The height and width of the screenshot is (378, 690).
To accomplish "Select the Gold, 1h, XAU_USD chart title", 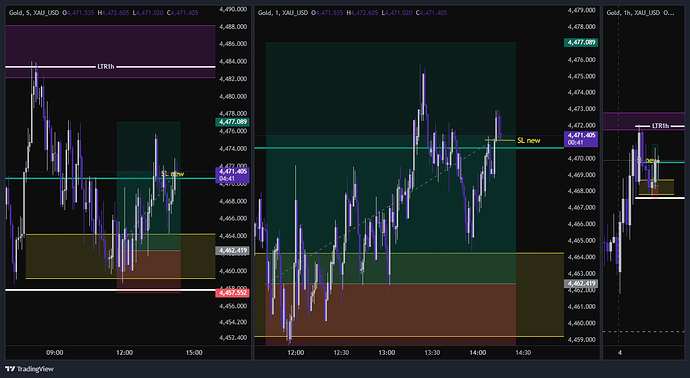I will coord(633,13).
